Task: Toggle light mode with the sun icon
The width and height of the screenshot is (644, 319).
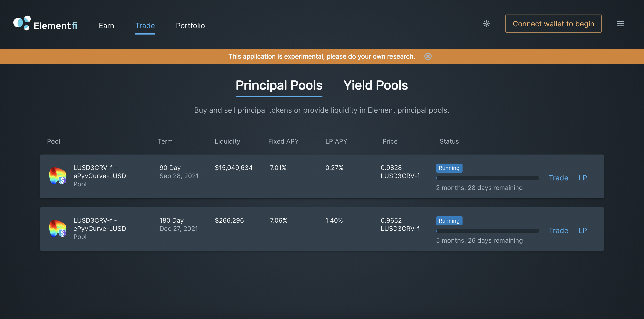Action: [486, 24]
